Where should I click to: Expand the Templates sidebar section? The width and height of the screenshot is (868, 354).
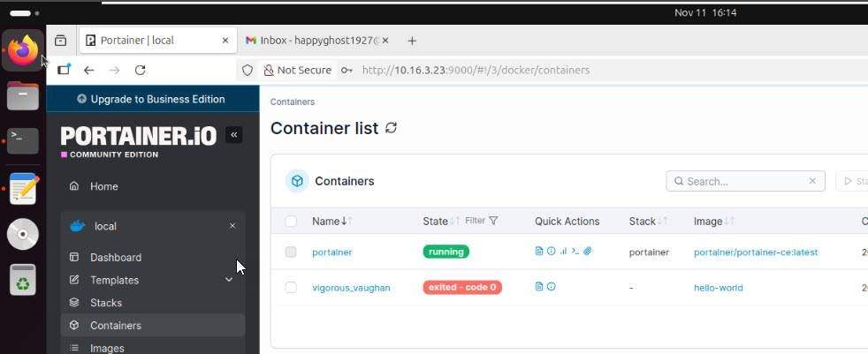click(229, 280)
